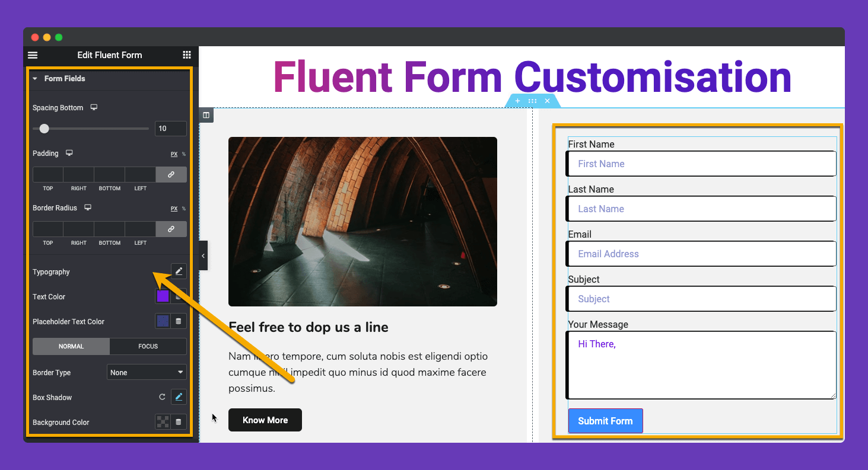Click the Email Address form field
The image size is (868, 470).
point(701,254)
